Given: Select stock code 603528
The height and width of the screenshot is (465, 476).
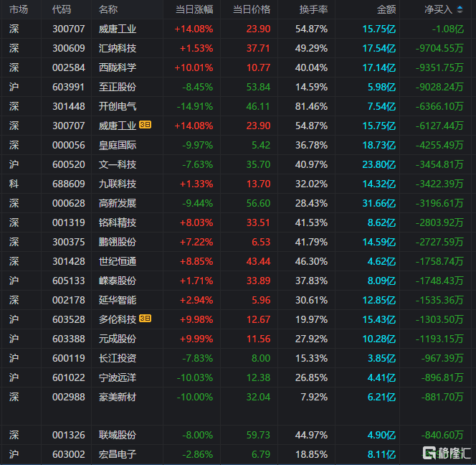Looking at the screenshot, I should [69, 320].
